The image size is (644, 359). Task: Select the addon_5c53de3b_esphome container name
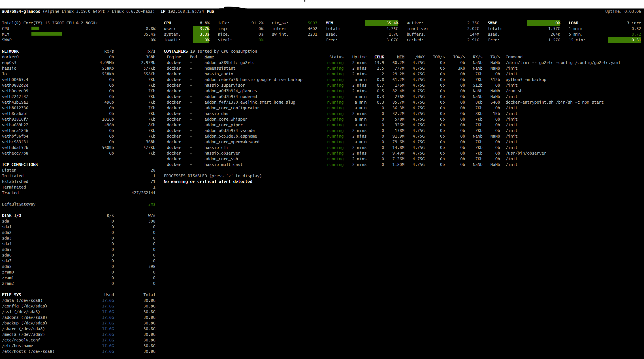tap(231, 136)
